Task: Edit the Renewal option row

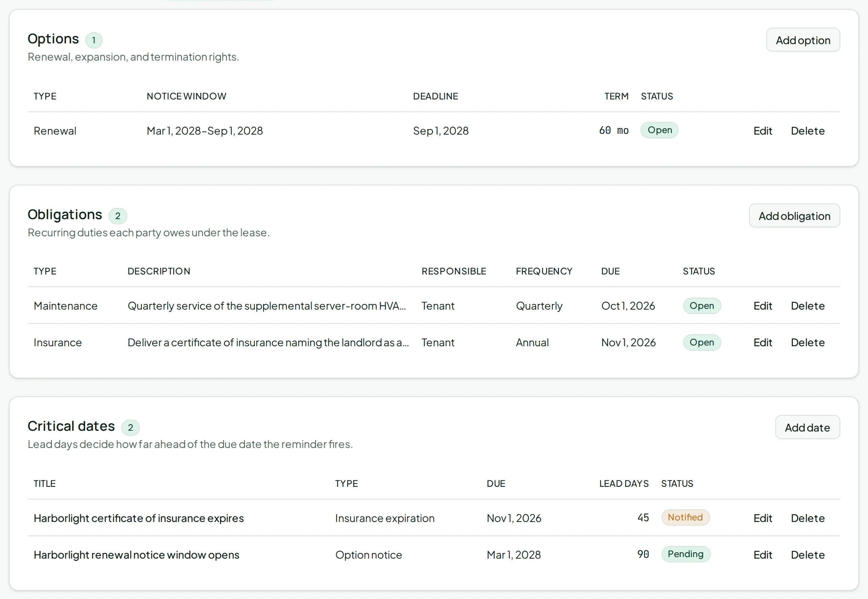Action: tap(762, 130)
